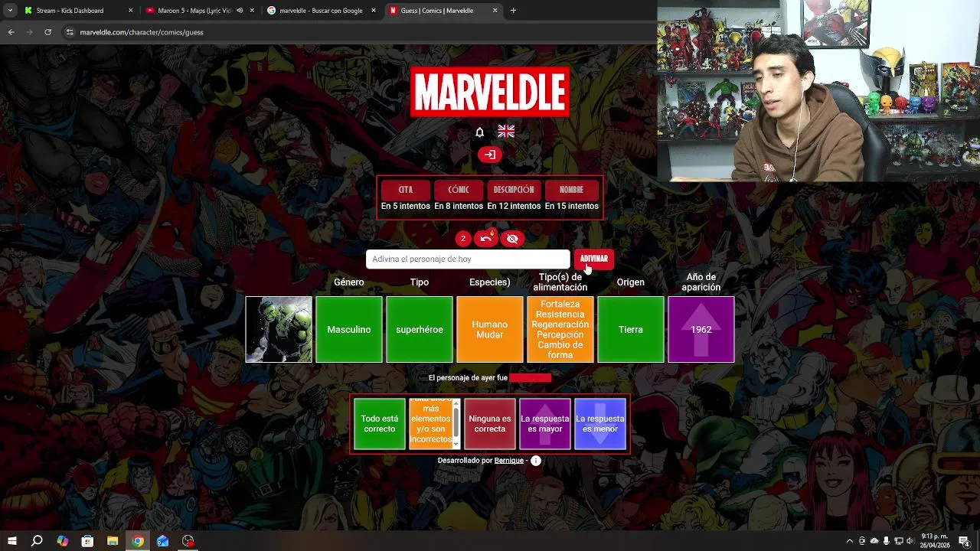Click the red number 2 badge
Image resolution: width=980 pixels, height=551 pixels.
tap(462, 239)
